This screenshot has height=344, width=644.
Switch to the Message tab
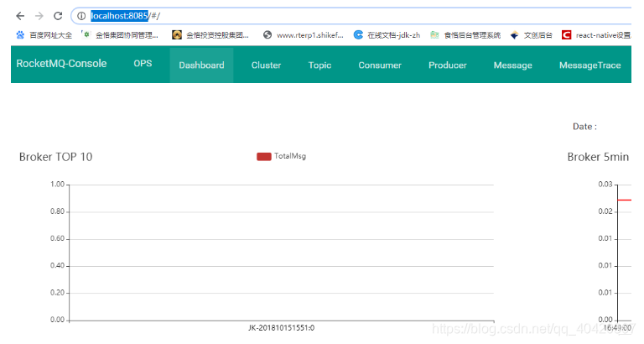click(x=513, y=65)
